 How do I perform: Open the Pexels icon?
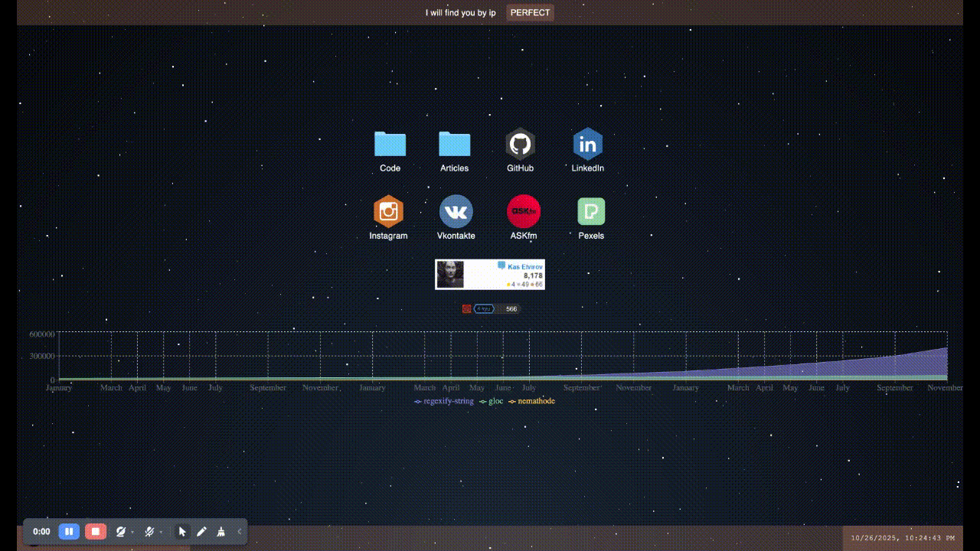(x=591, y=212)
